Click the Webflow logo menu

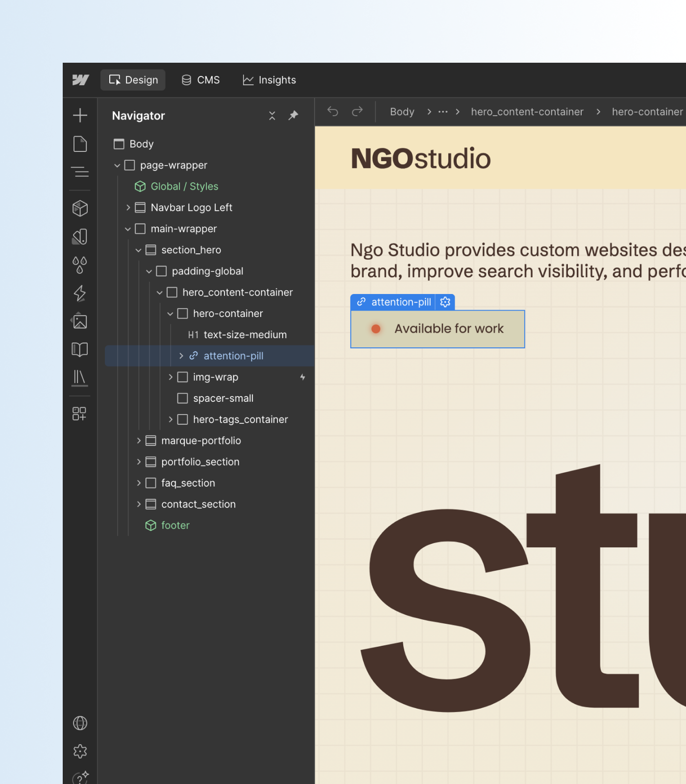click(x=80, y=80)
